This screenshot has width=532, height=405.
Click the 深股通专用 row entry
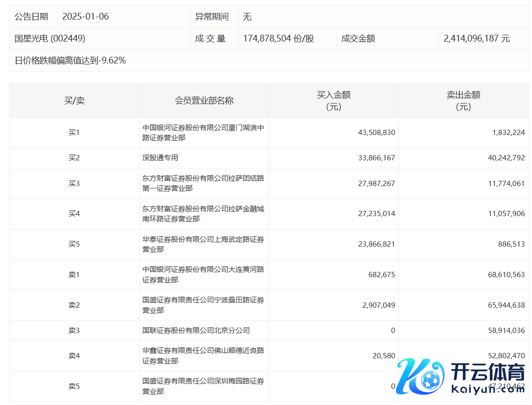[x=160, y=158]
